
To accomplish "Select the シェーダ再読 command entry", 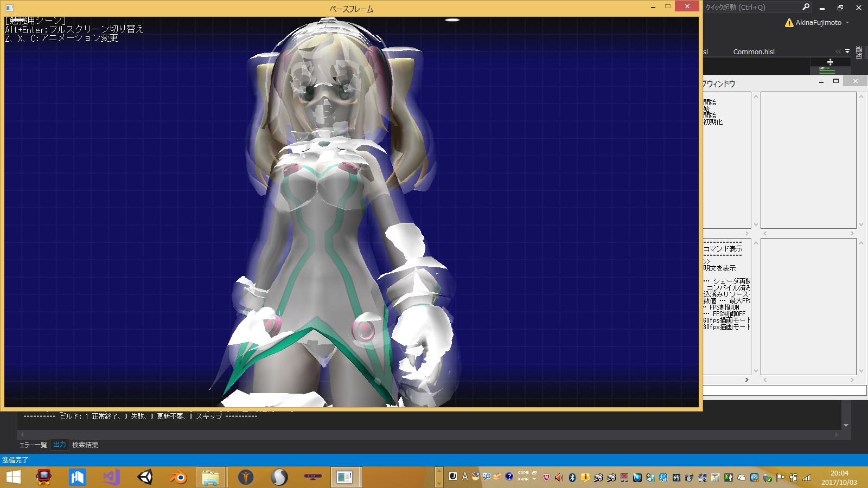I will pyautogui.click(x=727, y=281).
